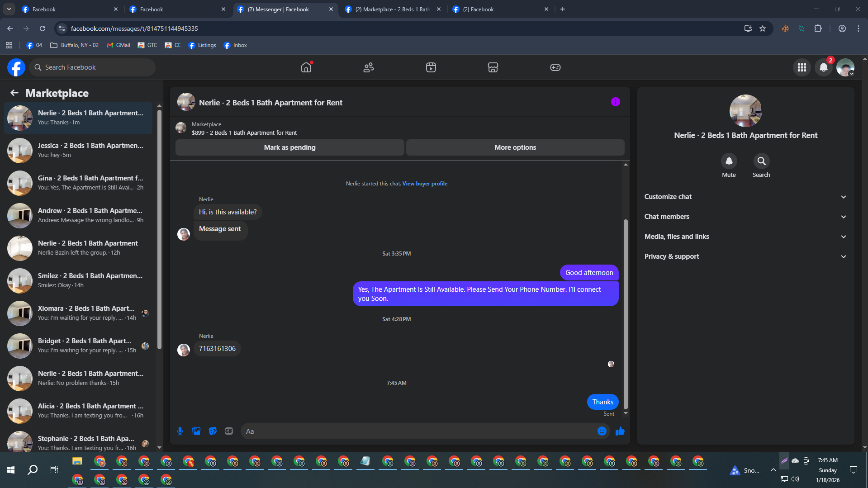Viewport: 868px width, 488px height.
Task: Open the Reels video icon
Action: [x=431, y=67]
